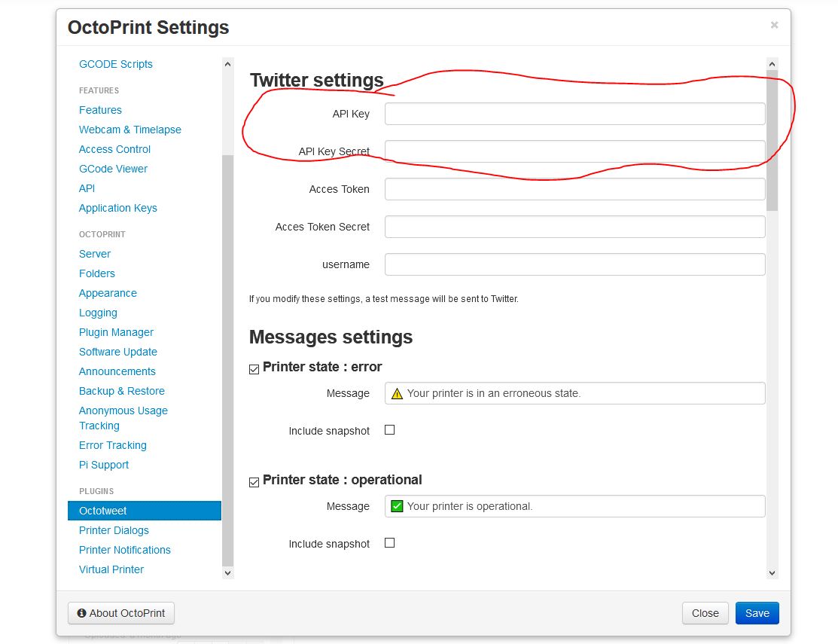Viewport: 838px width, 644px height.
Task: Toggle Printer state : operational checkbox
Action: (254, 481)
